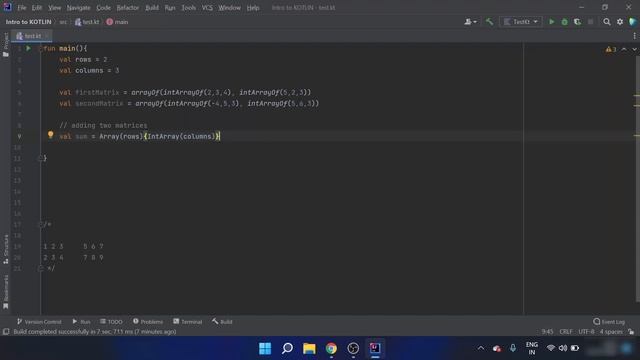Viewport: 640px width, 360px height.
Task: Toggle the read-only lock icon
Action: pyautogui.click(x=631, y=332)
